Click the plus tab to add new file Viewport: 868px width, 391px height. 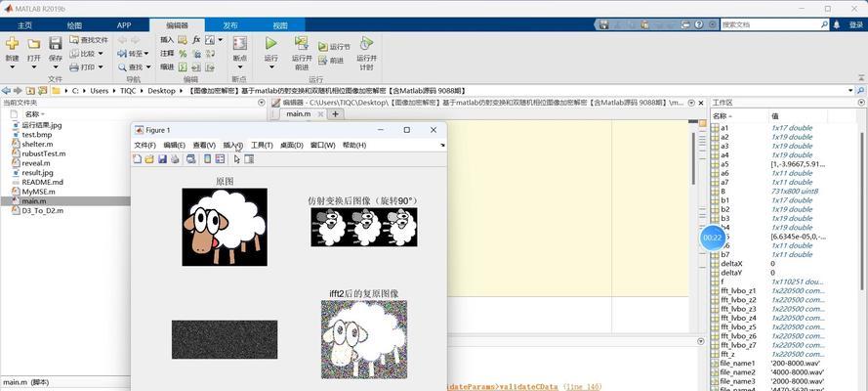click(x=335, y=113)
